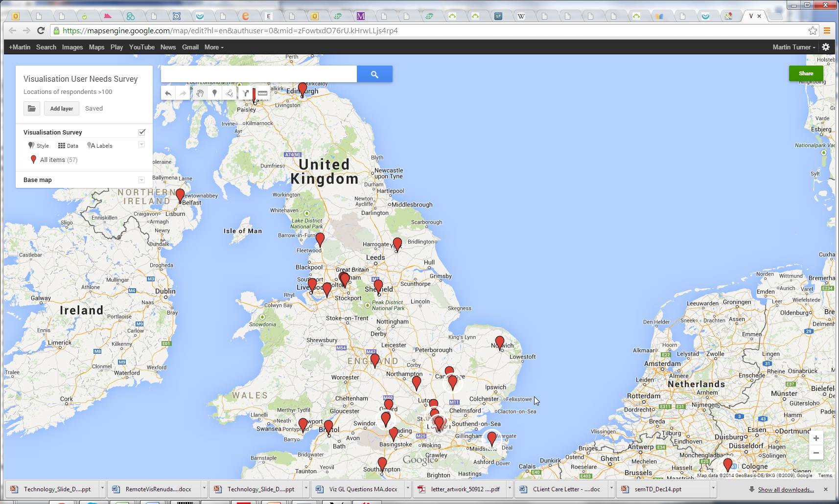Select the Add marker tool
This screenshot has width=839, height=504.
click(214, 93)
